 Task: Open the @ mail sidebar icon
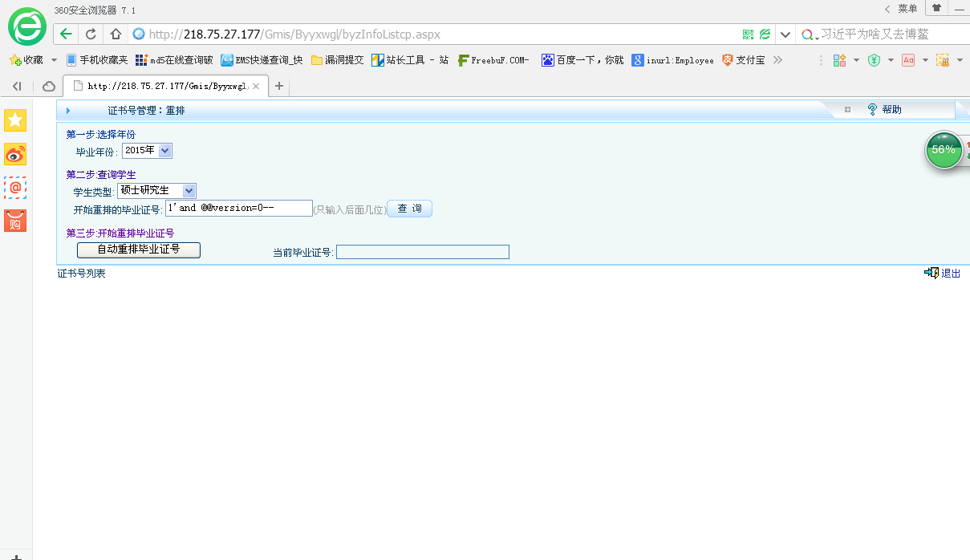(x=16, y=188)
